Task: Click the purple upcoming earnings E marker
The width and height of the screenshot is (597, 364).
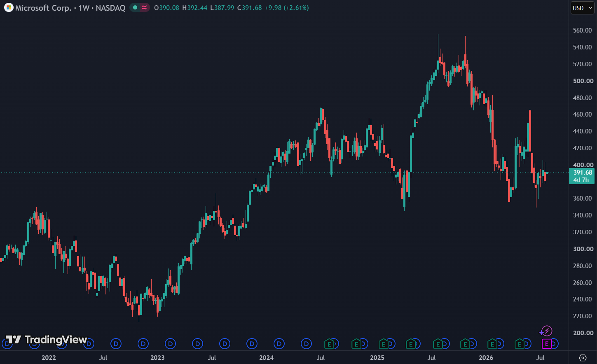Action: coord(547,343)
